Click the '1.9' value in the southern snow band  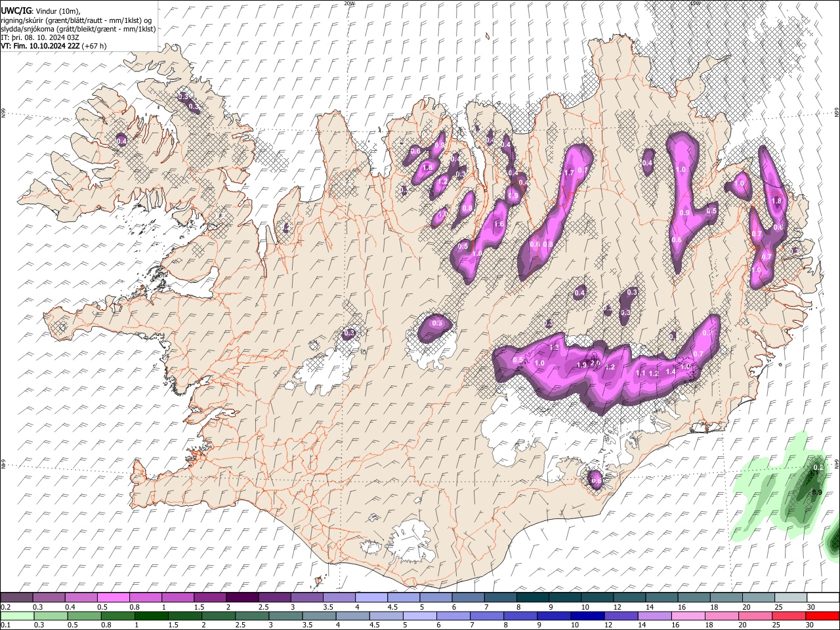pos(581,366)
